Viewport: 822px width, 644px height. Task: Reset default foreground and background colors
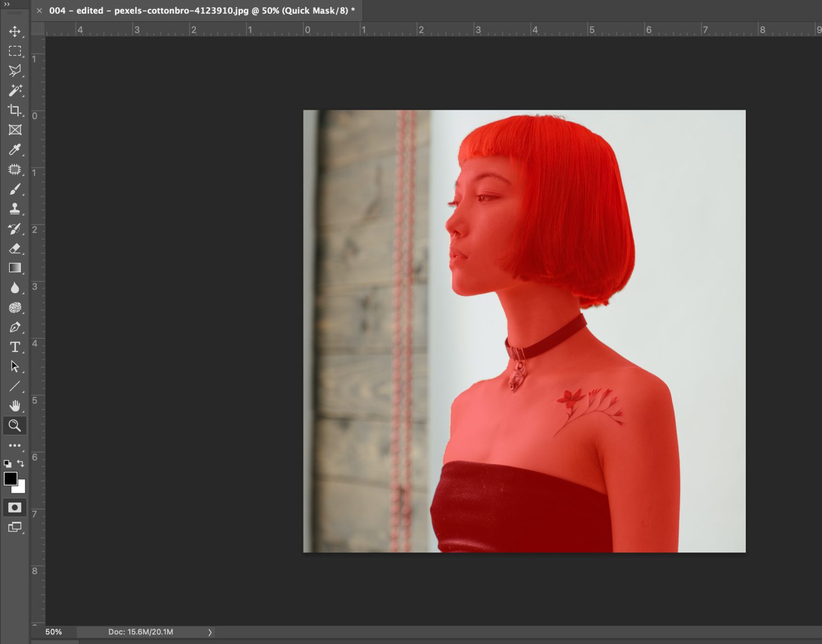8,464
